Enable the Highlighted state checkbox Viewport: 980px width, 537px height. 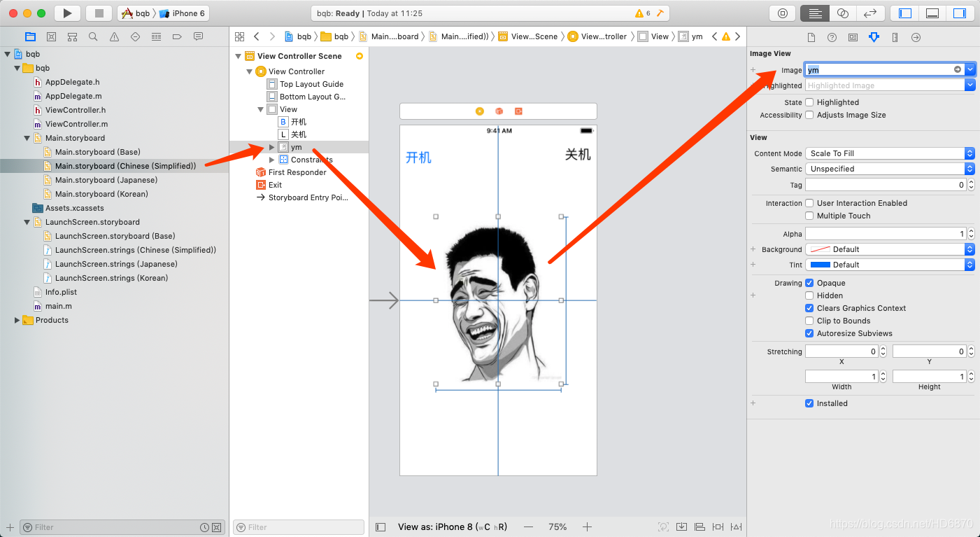[x=809, y=102]
